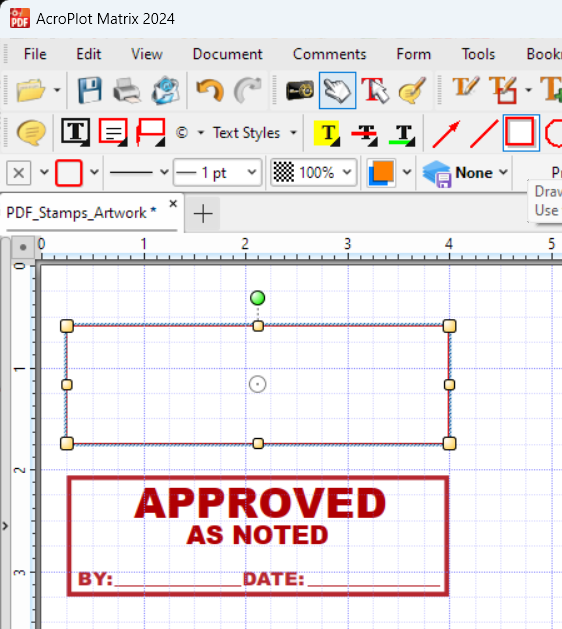The image size is (562, 629).
Task: Toggle the text box tool
Action: 75,132
